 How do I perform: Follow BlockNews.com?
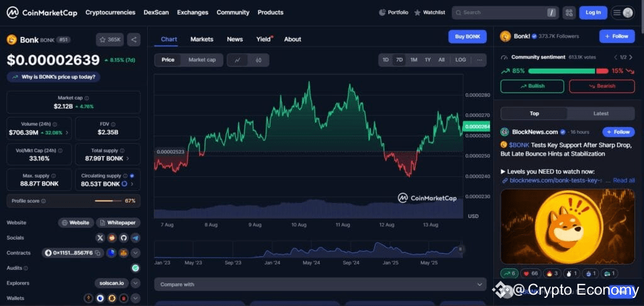tap(619, 132)
